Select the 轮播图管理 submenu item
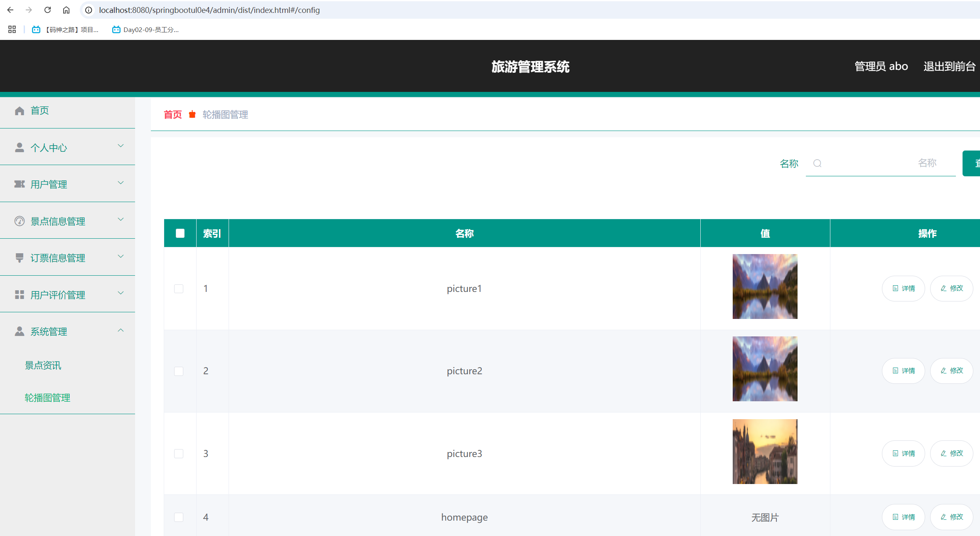The height and width of the screenshot is (536, 980). (x=47, y=398)
